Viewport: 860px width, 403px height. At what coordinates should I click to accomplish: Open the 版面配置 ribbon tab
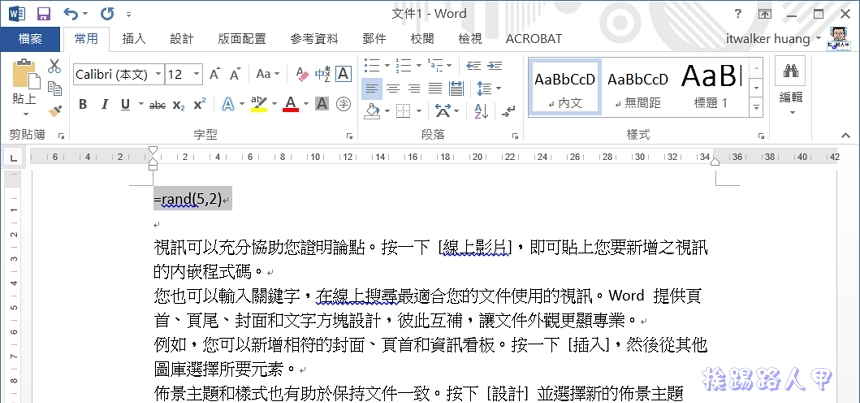240,39
